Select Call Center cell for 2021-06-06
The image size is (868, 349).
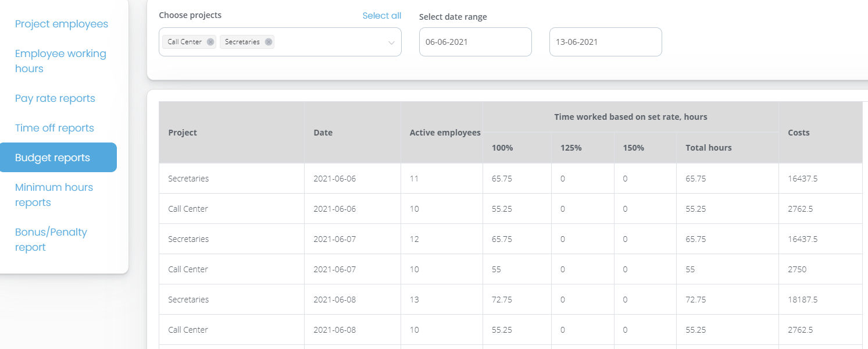click(x=231, y=209)
